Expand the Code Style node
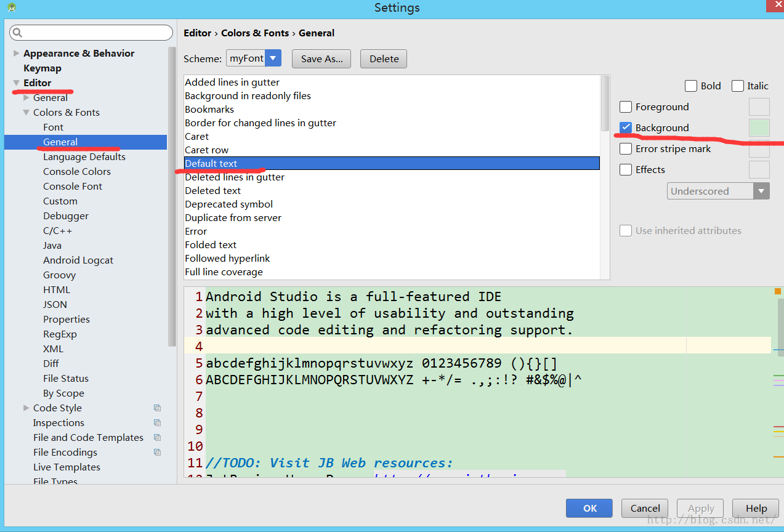This screenshot has width=784, height=532. (26, 408)
